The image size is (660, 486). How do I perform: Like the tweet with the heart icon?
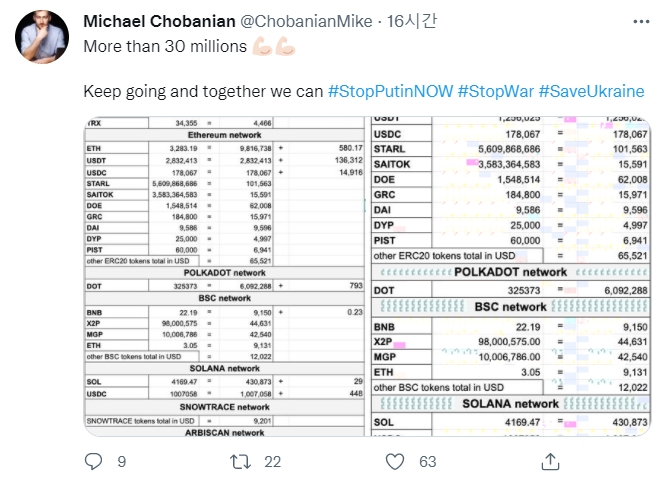[397, 461]
